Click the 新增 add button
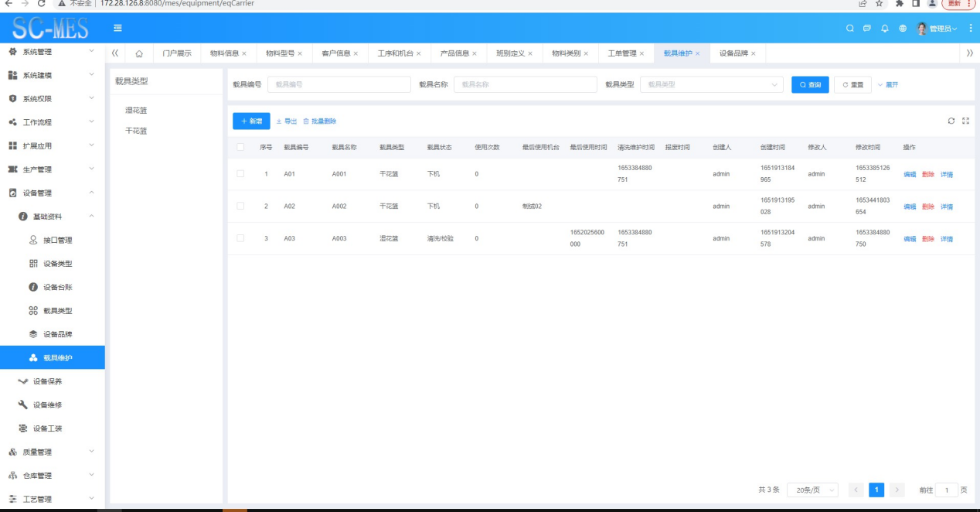The image size is (980, 512). (251, 121)
